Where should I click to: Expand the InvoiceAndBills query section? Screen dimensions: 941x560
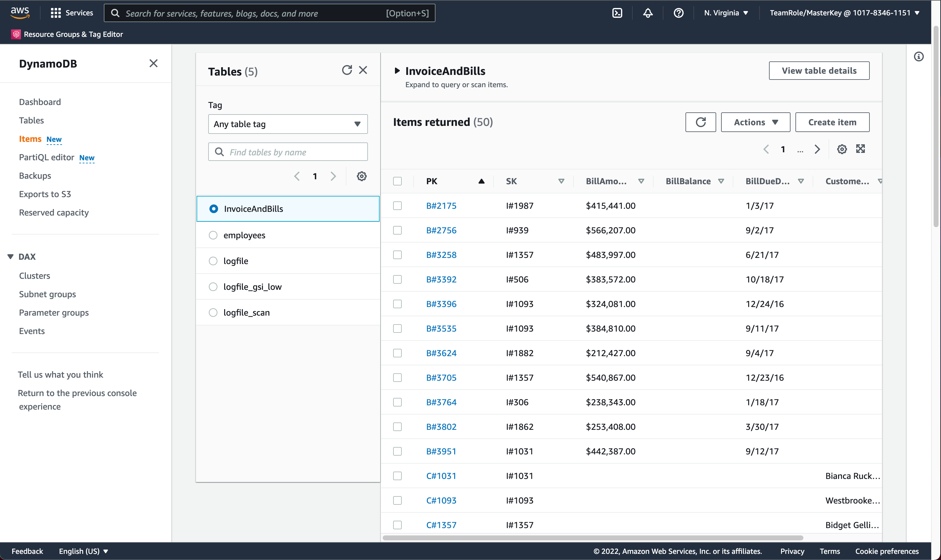397,71
